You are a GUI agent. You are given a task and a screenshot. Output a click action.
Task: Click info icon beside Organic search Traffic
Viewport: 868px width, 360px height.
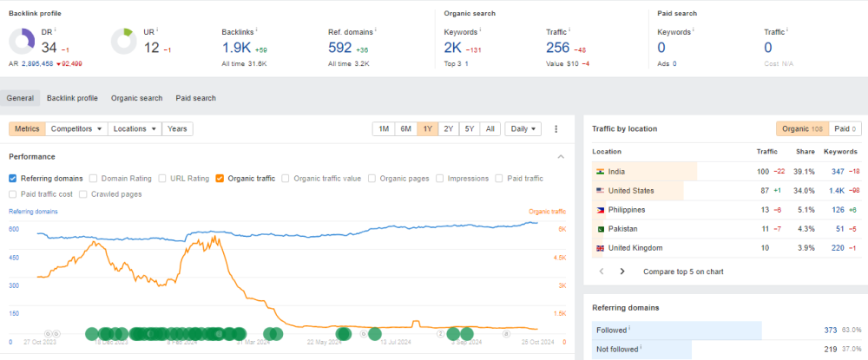pyautogui.click(x=569, y=30)
